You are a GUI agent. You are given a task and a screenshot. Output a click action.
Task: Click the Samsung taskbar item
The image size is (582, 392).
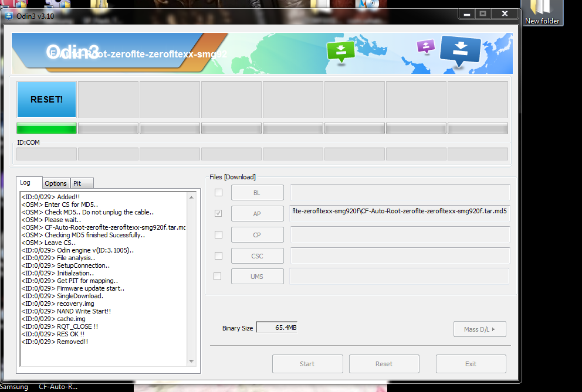point(14,387)
